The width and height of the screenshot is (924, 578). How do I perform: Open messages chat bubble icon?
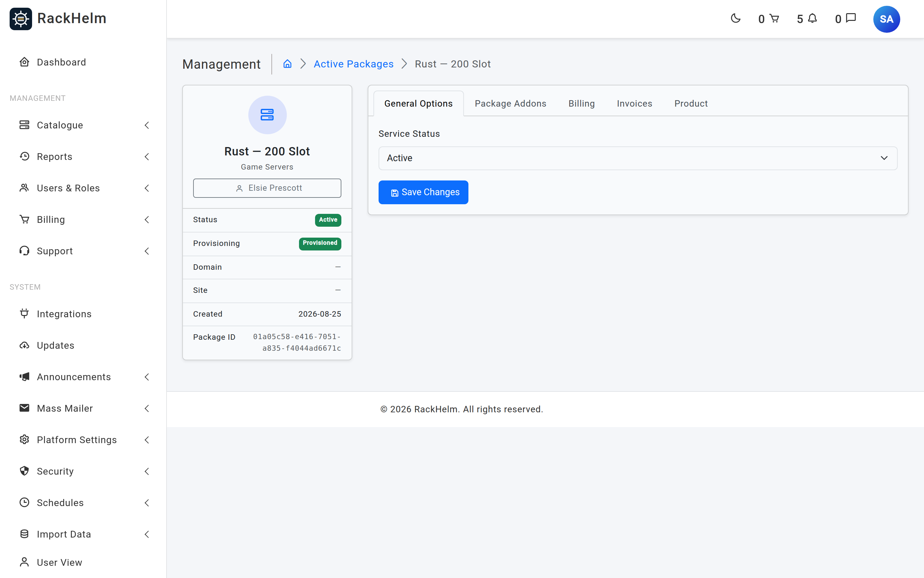(x=851, y=18)
